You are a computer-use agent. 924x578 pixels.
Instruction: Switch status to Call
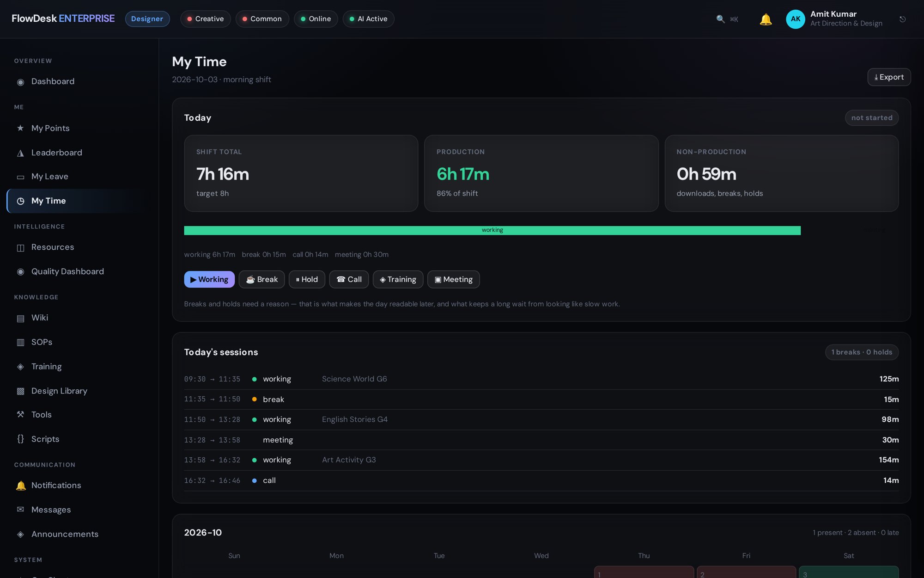[349, 279]
